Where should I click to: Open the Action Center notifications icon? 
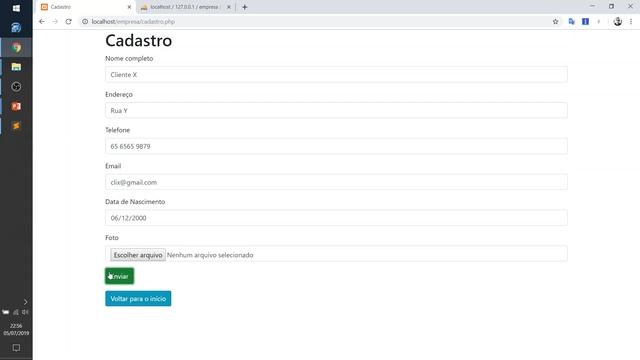pyautogui.click(x=16, y=348)
